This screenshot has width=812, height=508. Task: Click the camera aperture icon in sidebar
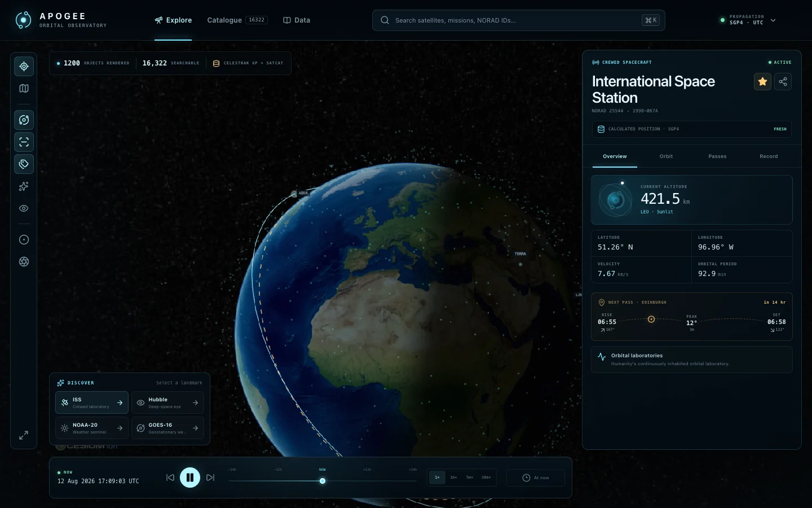(x=24, y=261)
